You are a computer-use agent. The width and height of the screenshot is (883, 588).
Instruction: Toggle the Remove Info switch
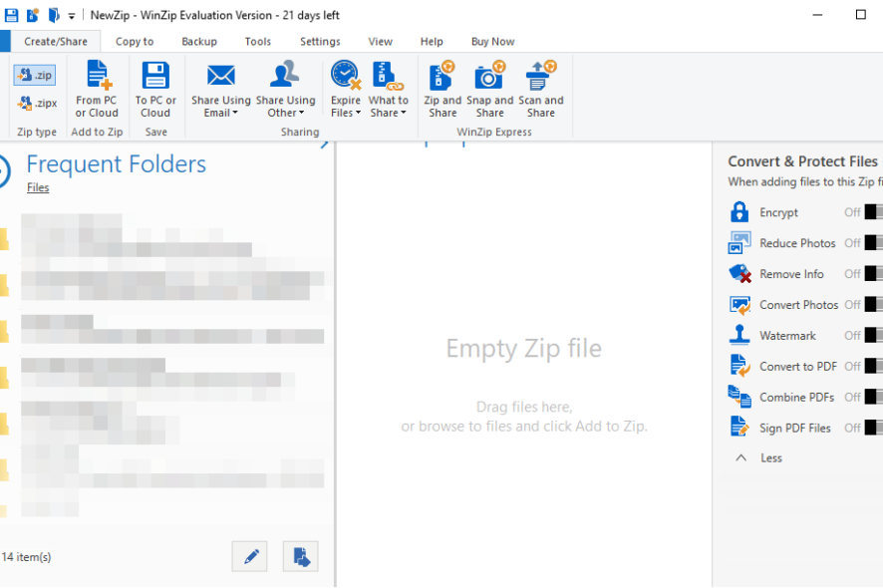874,274
